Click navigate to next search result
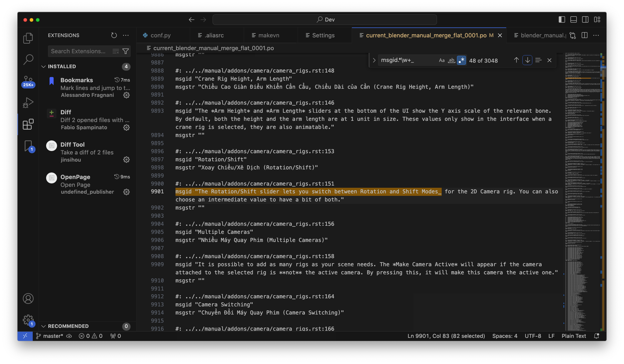Viewport: 624px width, 364px height. [527, 60]
